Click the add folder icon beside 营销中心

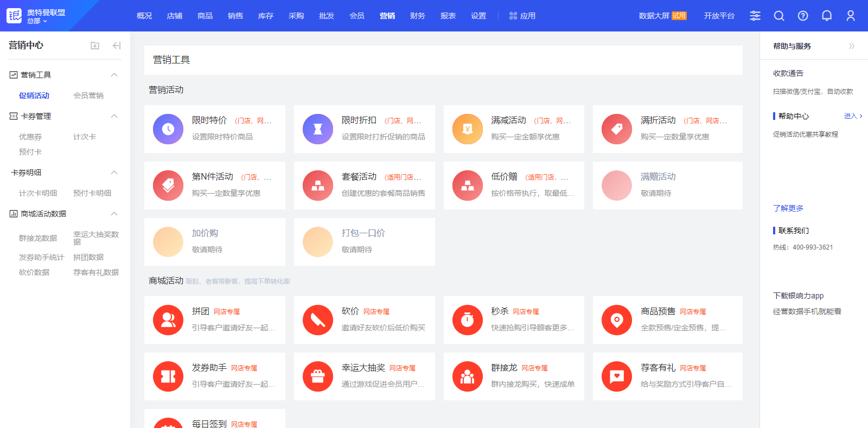point(95,46)
